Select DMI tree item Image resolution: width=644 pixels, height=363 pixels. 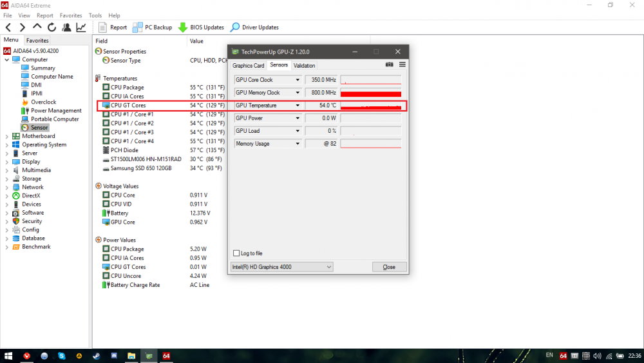[x=36, y=85]
